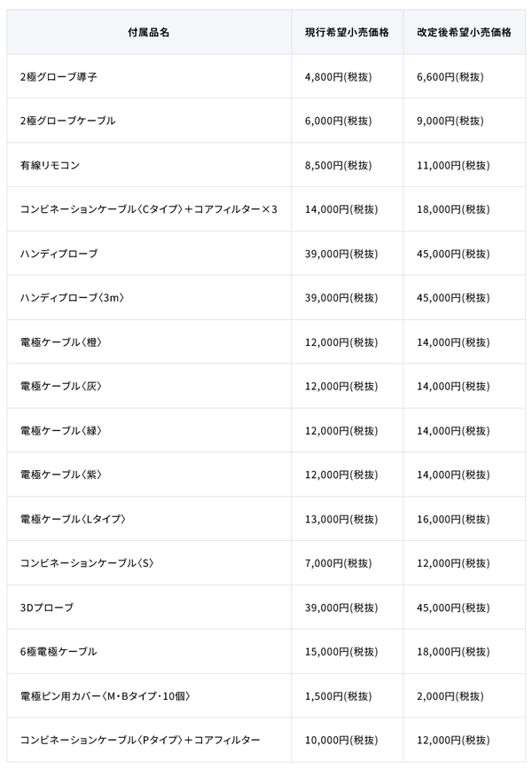Click the 6極電極ケーブル item cell

149,652
